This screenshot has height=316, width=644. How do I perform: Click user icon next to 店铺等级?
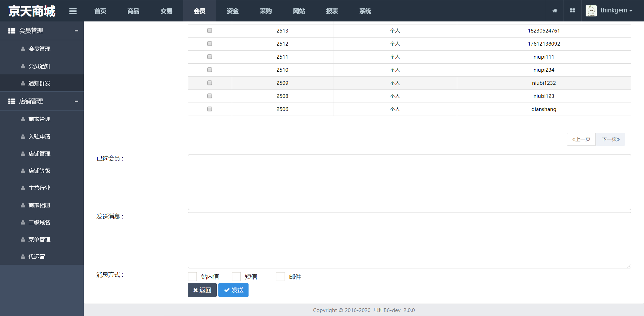point(23,171)
